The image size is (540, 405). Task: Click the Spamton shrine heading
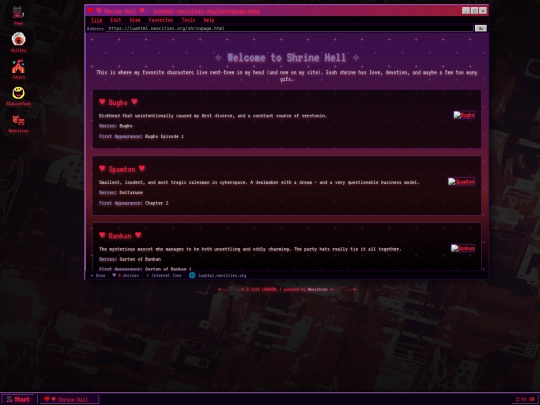[x=122, y=169]
